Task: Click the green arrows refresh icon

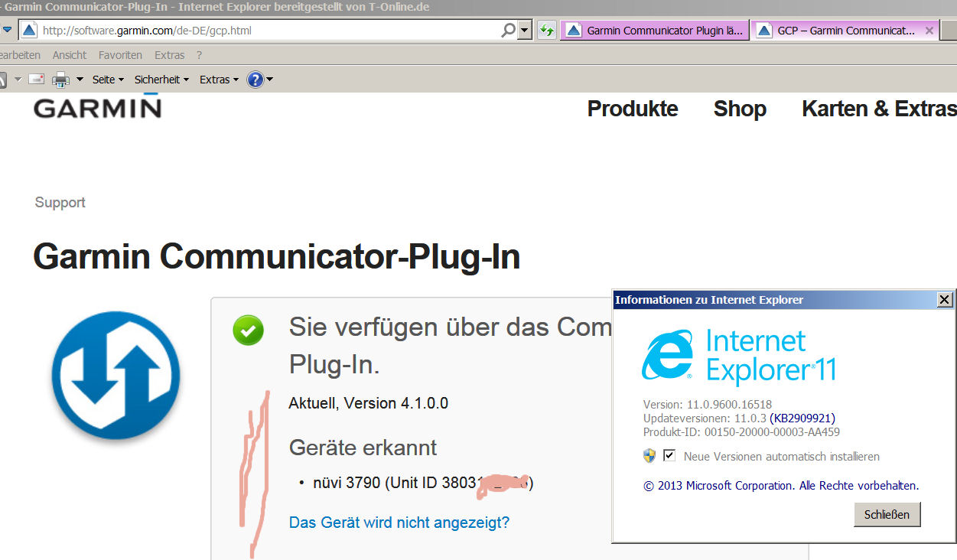Action: click(x=546, y=31)
